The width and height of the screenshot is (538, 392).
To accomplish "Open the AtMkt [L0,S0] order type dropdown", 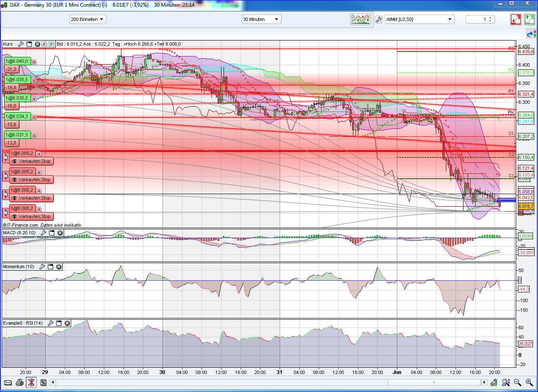I will pyautogui.click(x=420, y=19).
